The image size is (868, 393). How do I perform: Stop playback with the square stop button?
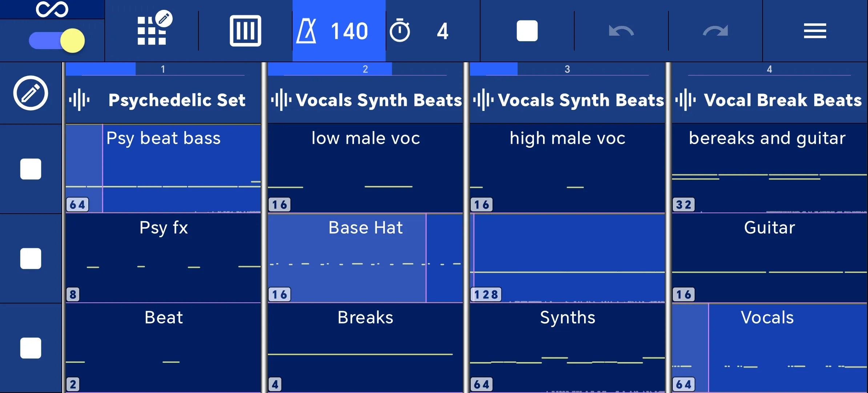coord(527,31)
